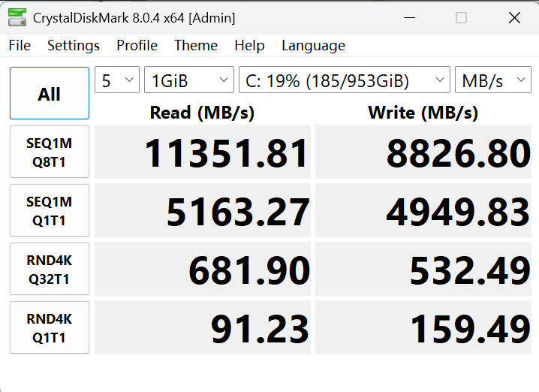
Task: Run all benchmarks with All button
Action: [50, 94]
